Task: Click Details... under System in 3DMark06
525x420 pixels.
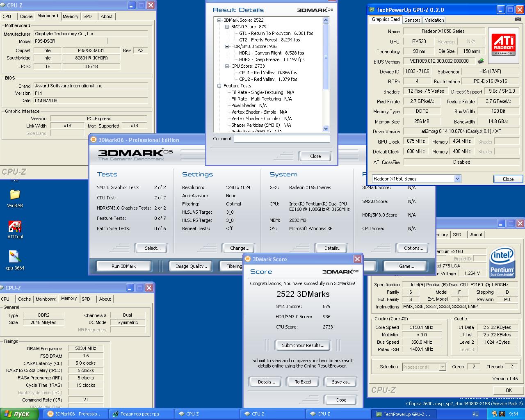Action: pyautogui.click(x=333, y=248)
